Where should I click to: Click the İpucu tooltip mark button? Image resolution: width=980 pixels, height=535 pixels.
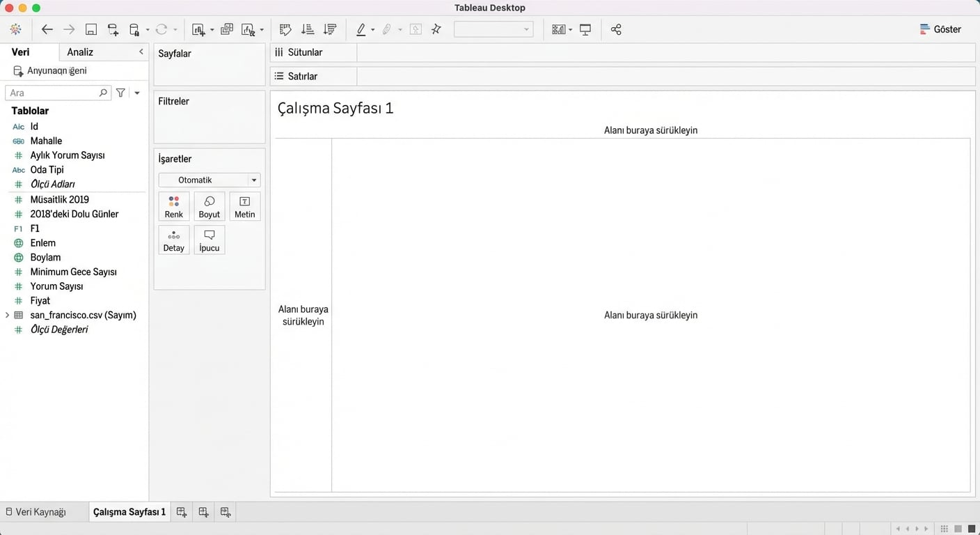[210, 240]
